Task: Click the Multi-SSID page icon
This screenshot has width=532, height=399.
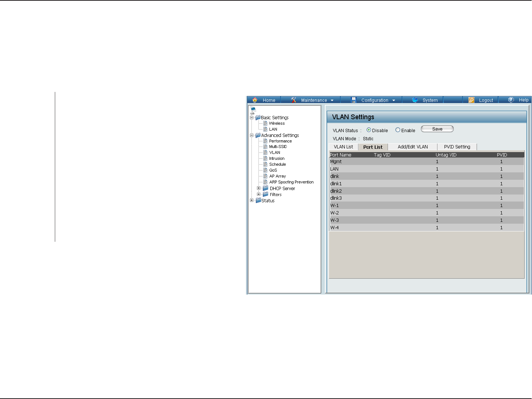Action: point(265,147)
